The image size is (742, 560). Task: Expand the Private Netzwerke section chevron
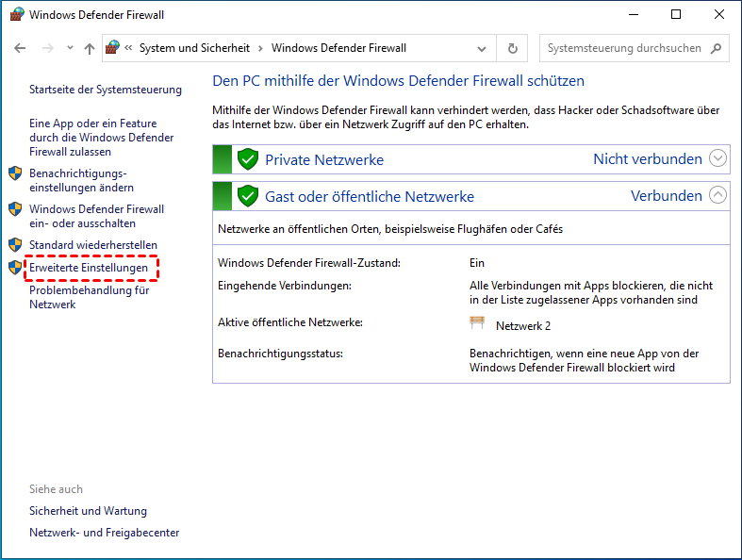pos(718,158)
